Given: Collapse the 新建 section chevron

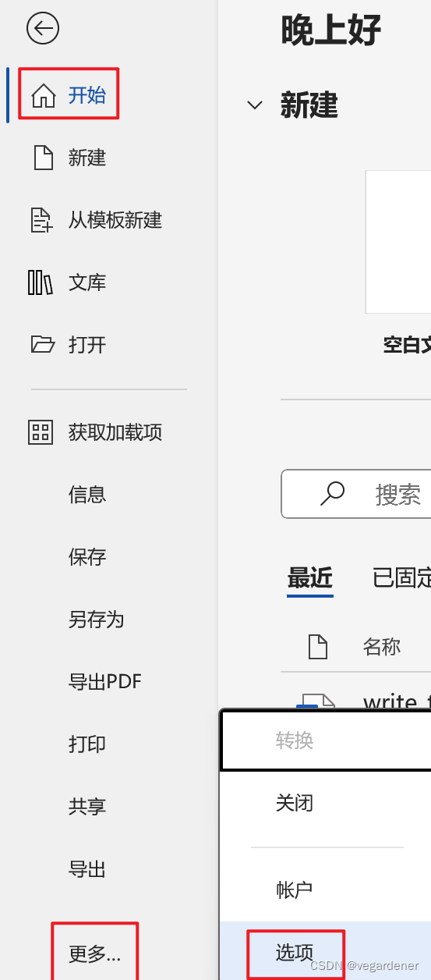Looking at the screenshot, I should coord(255,105).
